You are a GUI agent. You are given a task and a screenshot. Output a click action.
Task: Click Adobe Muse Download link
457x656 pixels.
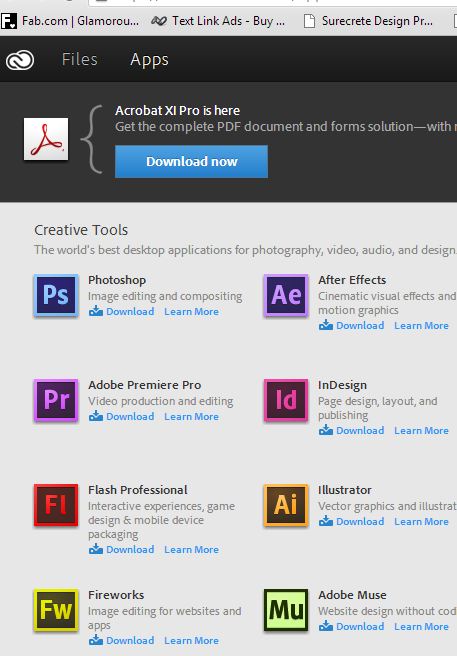click(360, 627)
